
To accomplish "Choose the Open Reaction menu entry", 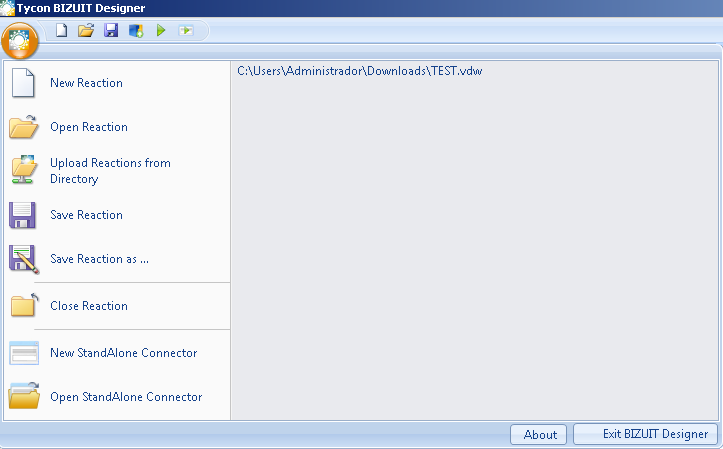I will tap(117, 127).
